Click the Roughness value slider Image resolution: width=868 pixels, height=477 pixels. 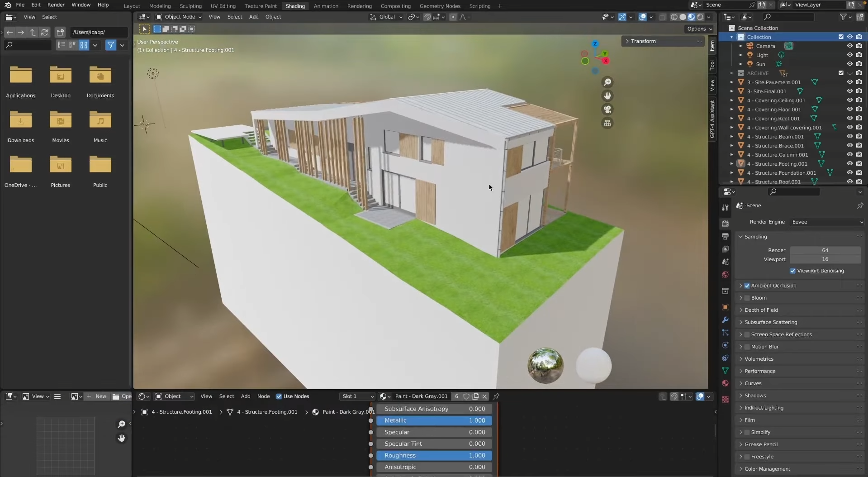tap(434, 455)
